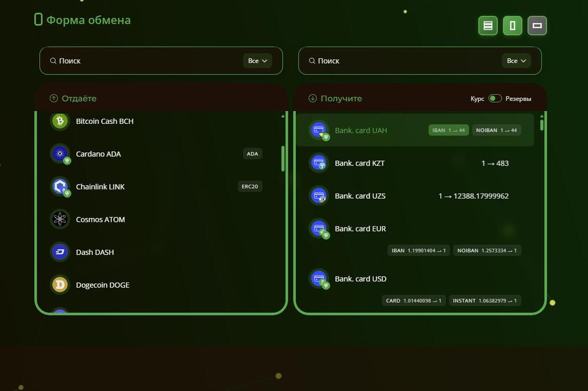Toggle the Курс / Резервы switch
Viewport: 588px width, 391px height.
pos(495,98)
